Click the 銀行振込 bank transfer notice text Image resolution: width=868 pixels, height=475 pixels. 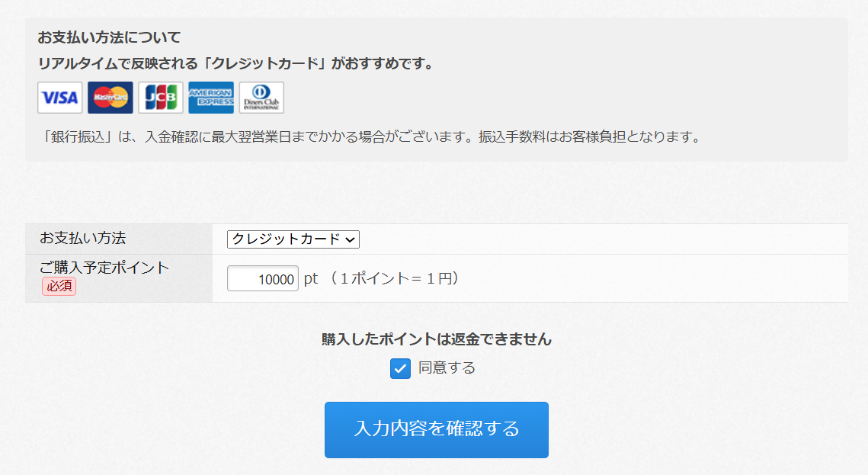click(x=372, y=138)
